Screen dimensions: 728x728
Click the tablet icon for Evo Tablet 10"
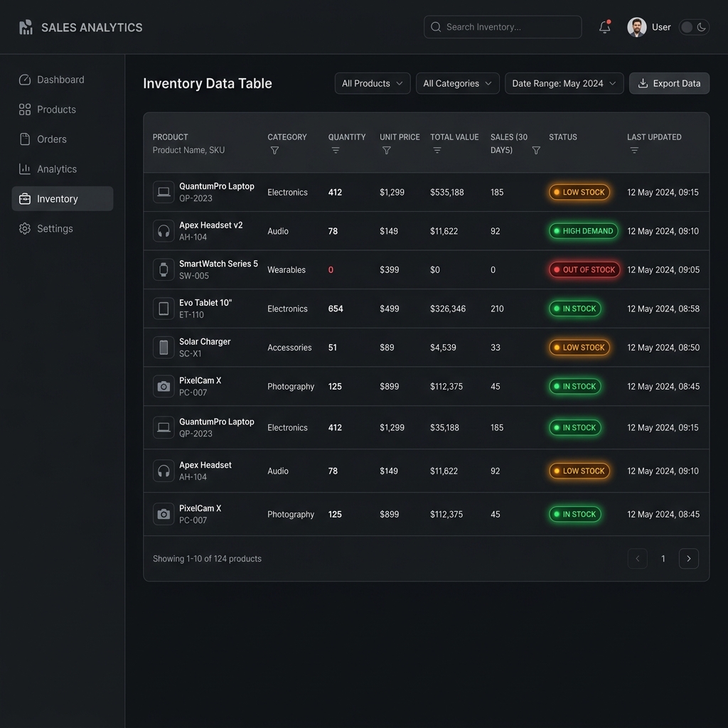point(164,309)
